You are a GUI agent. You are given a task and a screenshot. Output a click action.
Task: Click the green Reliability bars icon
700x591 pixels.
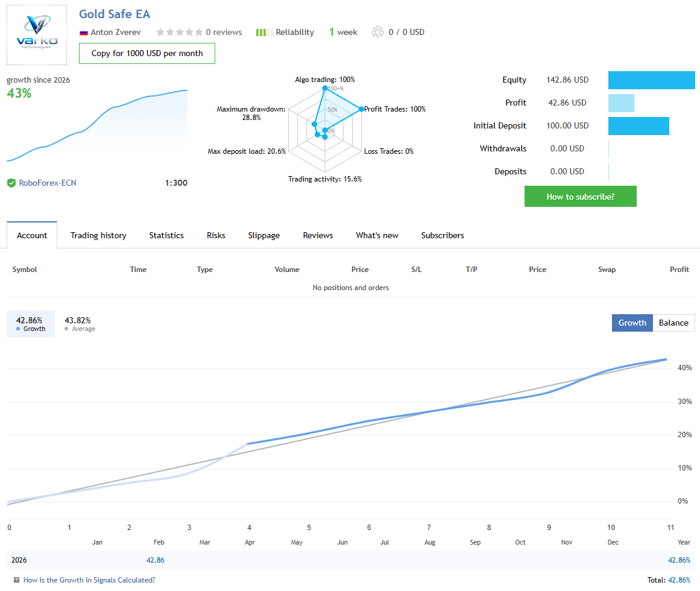(x=264, y=33)
